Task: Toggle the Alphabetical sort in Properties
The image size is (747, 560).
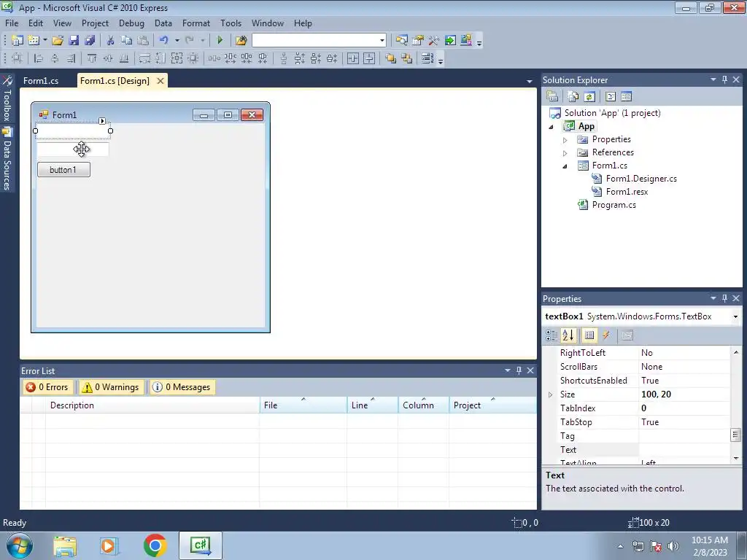Action: pyautogui.click(x=568, y=335)
